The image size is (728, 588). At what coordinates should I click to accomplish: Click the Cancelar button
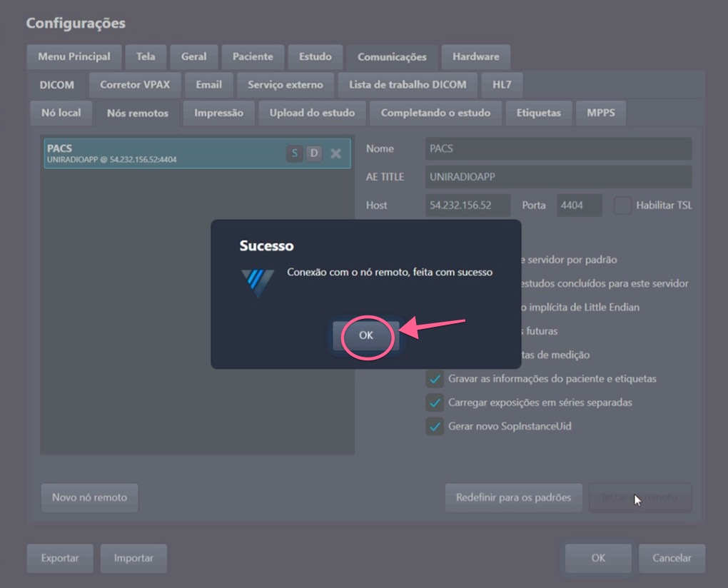[672, 558]
